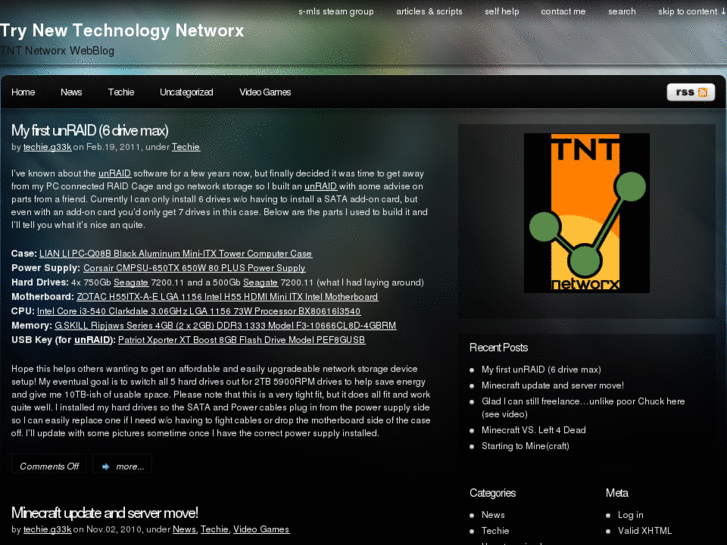Select the Uncategorized navigation tab
This screenshot has width=727, height=545.
click(186, 92)
